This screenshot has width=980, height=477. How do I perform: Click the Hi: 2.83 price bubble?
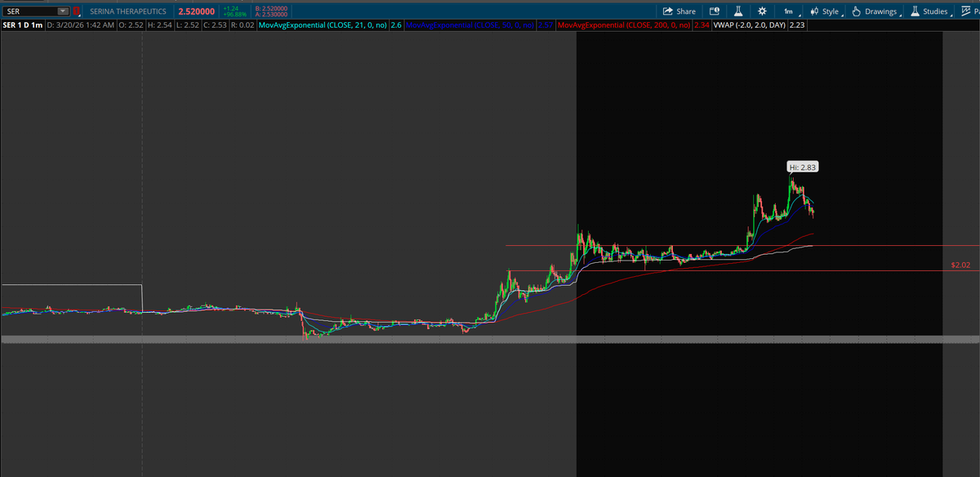click(x=803, y=167)
